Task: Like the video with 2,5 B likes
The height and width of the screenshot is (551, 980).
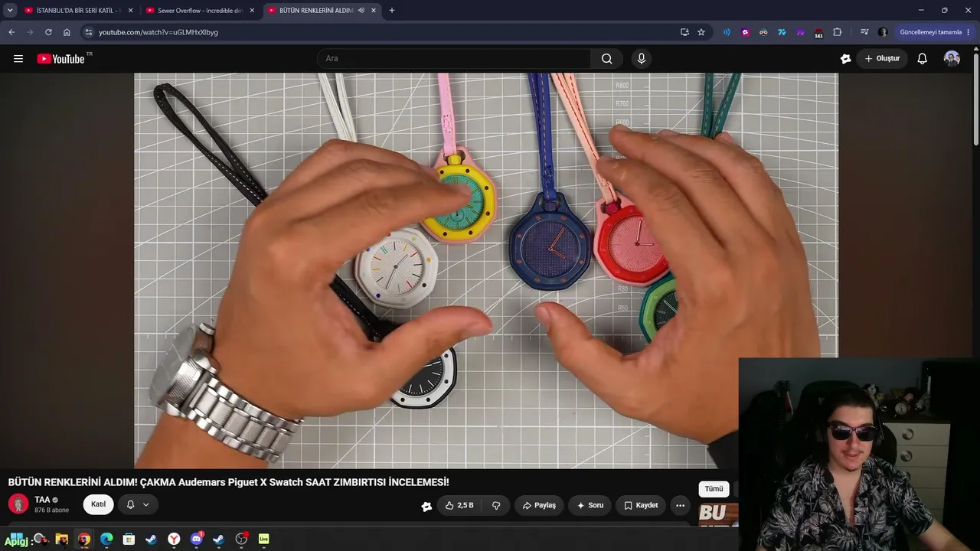Action: pyautogui.click(x=459, y=505)
